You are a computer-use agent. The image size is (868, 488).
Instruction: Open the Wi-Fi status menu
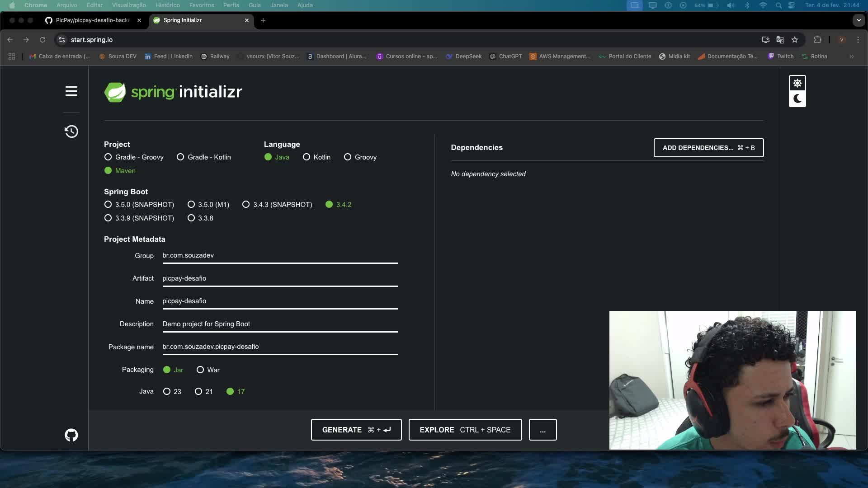pyautogui.click(x=763, y=5)
